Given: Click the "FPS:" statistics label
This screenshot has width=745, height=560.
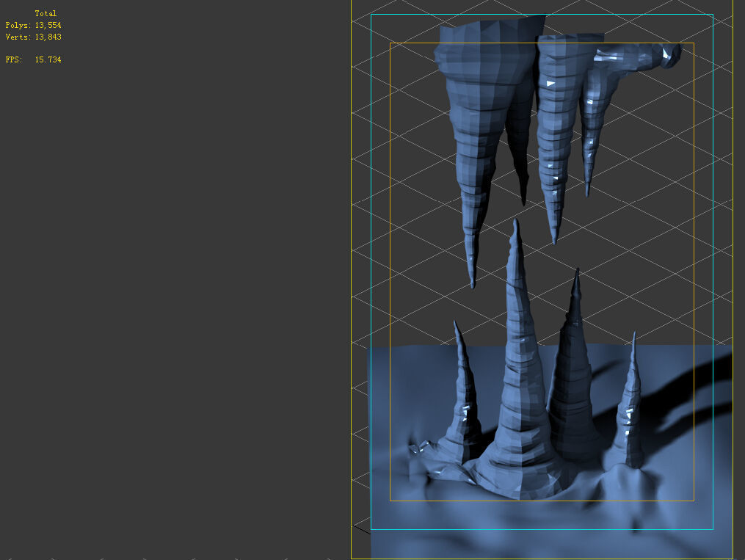Looking at the screenshot, I should tap(14, 59).
